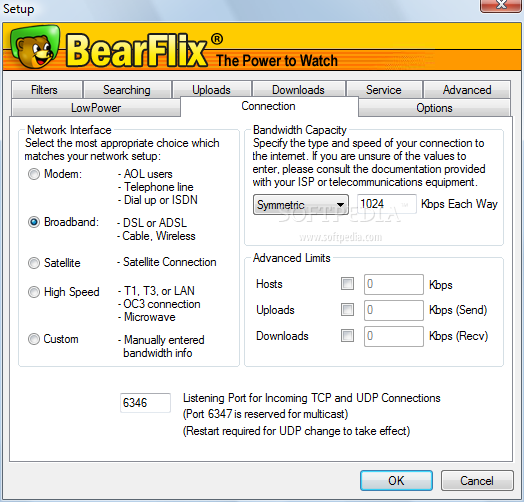Focus the Hosts Kbps input field
This screenshot has height=502, width=524.
[394, 284]
